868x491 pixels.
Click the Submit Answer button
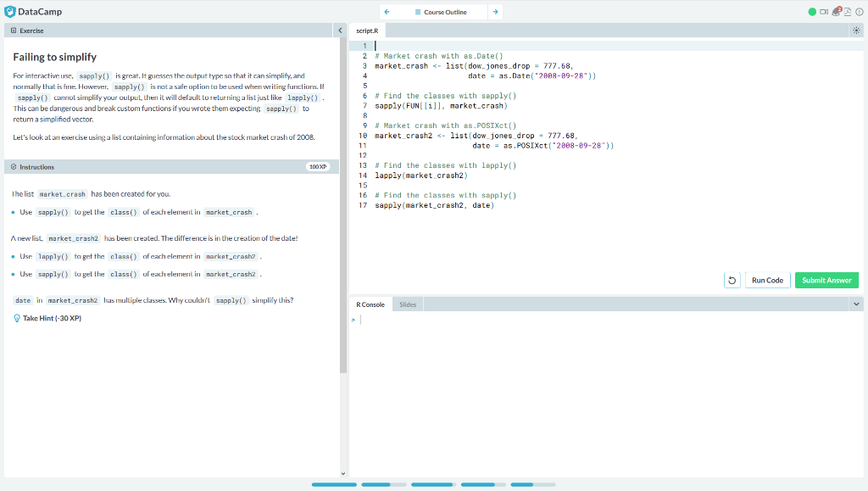coord(826,279)
